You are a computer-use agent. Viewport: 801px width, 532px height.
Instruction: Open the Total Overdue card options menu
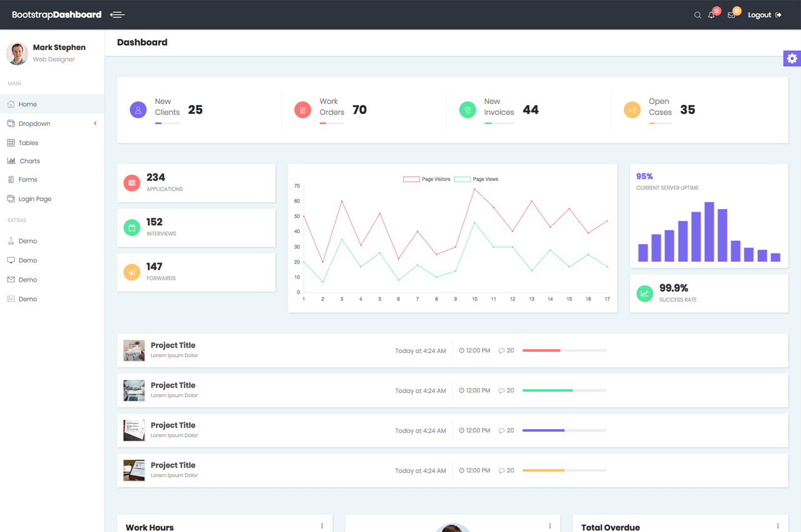778,526
